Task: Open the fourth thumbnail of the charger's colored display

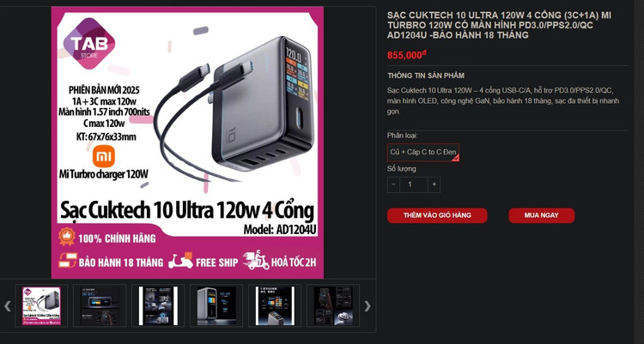Action: pos(216,305)
